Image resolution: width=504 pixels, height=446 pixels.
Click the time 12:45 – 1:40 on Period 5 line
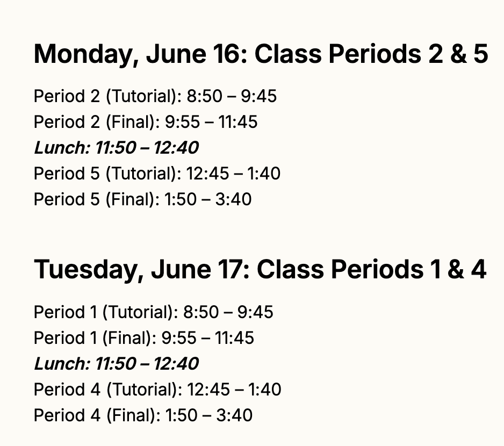tap(233, 174)
